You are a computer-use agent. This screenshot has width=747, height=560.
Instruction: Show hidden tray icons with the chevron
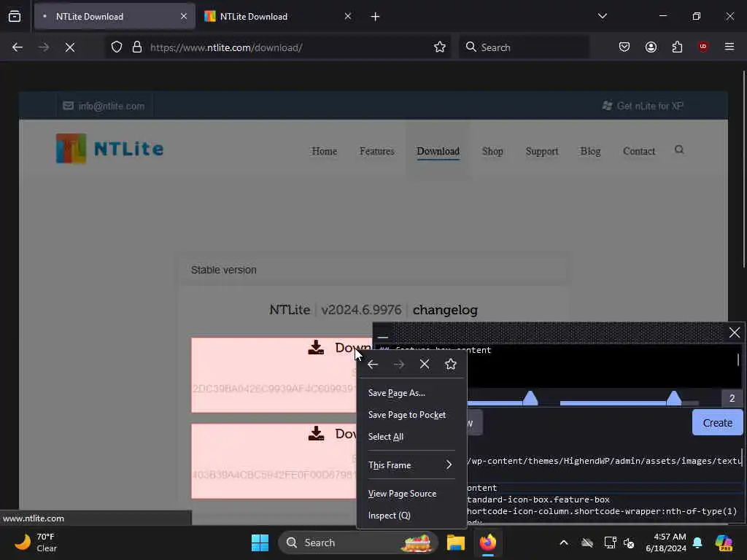tap(564, 542)
